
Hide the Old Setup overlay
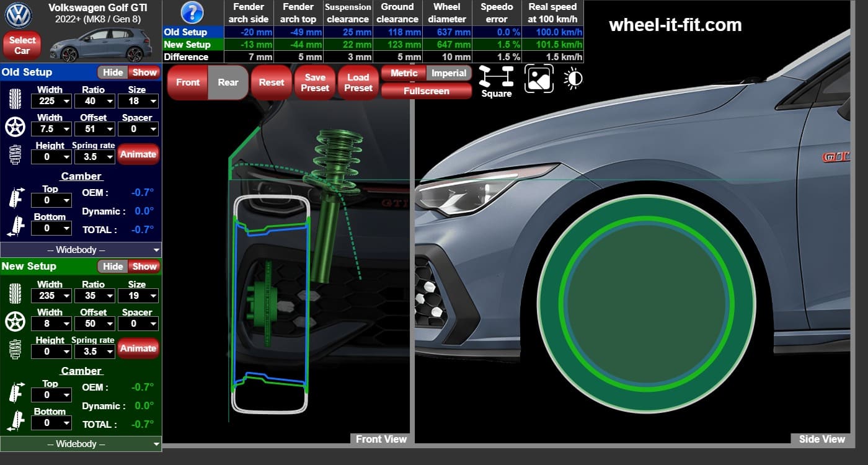tap(113, 72)
